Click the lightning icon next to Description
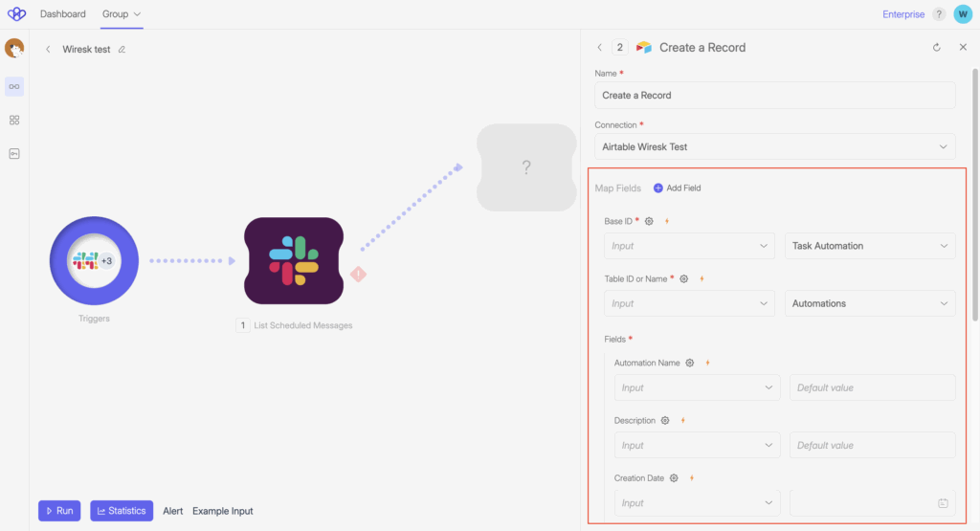Screen dimensions: 980x531 683,420
